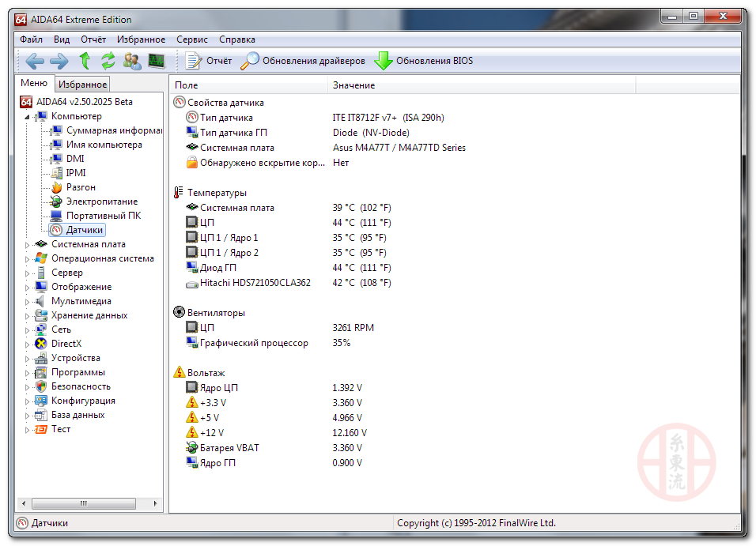The image size is (756, 546).
Task: Click the Безопасность shield icon
Action: point(41,386)
